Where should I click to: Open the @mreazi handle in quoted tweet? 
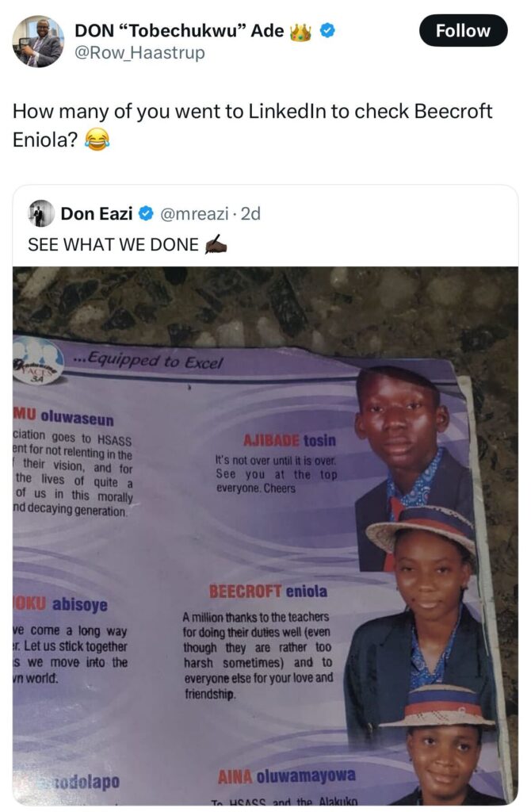(x=194, y=213)
